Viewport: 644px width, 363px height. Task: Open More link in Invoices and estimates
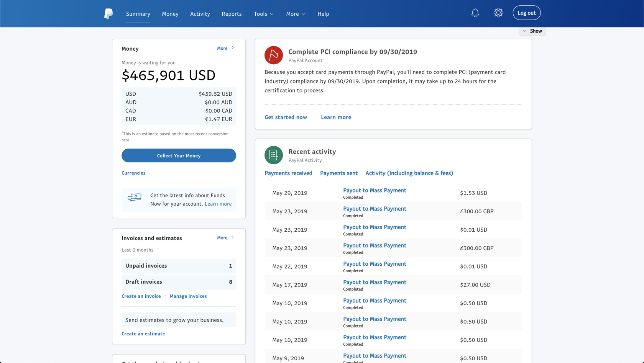[x=225, y=238]
